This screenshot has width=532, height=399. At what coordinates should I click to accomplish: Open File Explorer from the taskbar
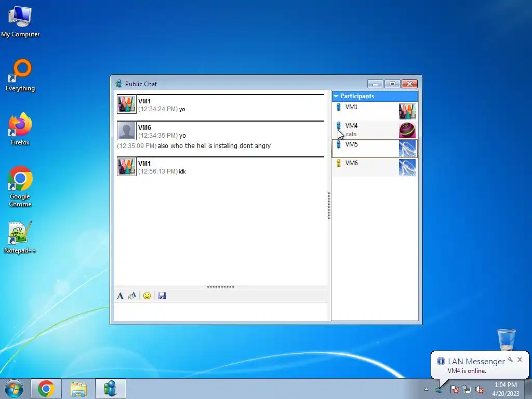click(x=78, y=389)
